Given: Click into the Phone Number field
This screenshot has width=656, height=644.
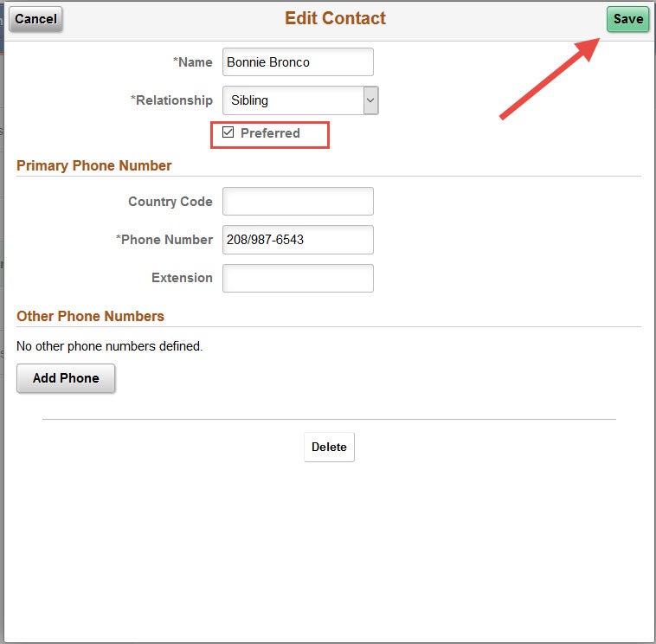Looking at the screenshot, I should coord(298,240).
